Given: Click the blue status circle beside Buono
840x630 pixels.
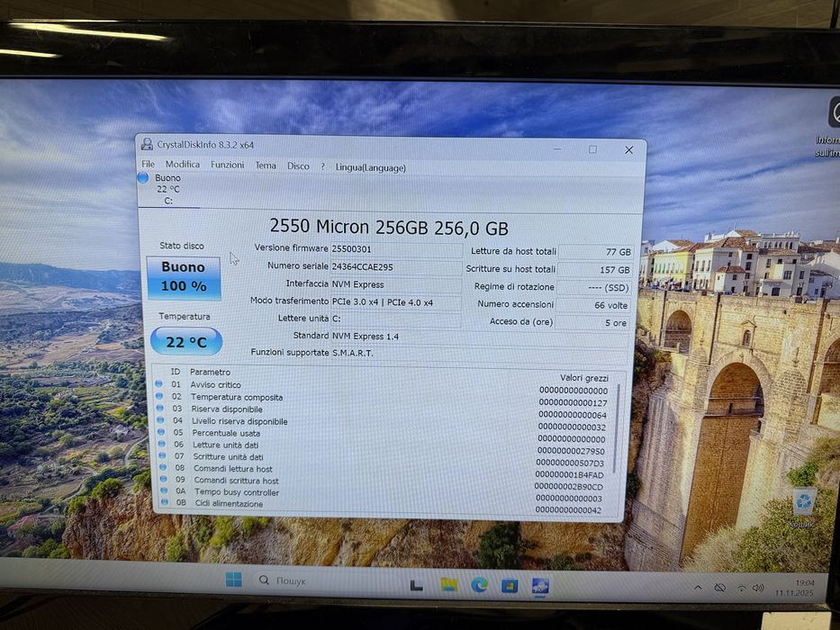Looking at the screenshot, I should (143, 177).
